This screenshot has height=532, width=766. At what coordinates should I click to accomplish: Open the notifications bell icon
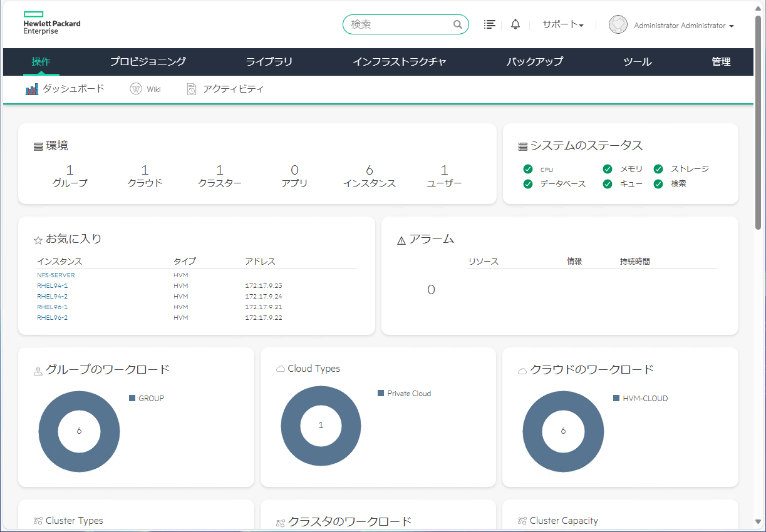[x=515, y=24]
